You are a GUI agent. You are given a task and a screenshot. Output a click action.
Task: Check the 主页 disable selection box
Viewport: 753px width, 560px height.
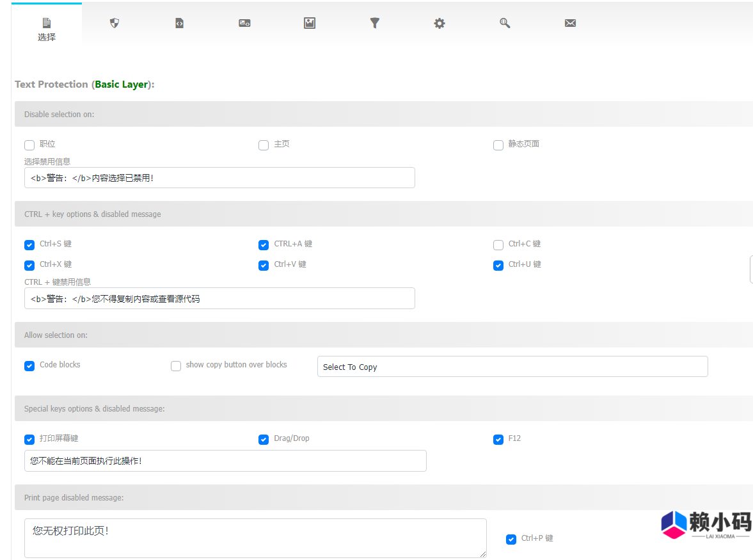[264, 145]
